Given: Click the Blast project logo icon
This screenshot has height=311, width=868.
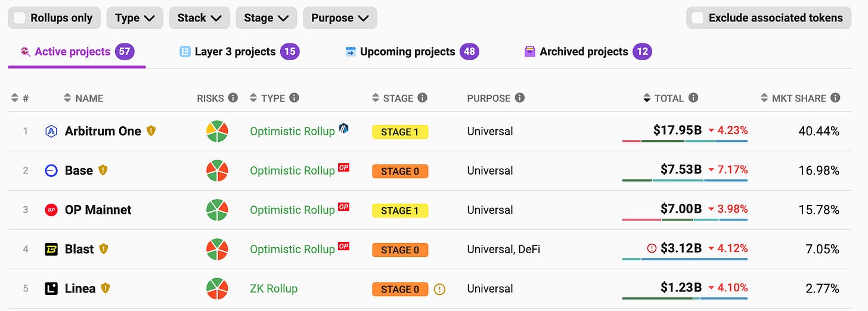Looking at the screenshot, I should [x=51, y=249].
